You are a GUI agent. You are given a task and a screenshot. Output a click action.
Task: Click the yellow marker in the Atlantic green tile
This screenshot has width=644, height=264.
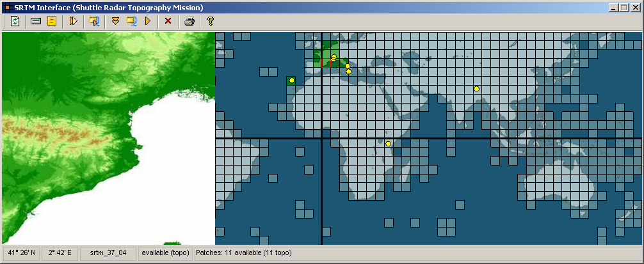pyautogui.click(x=292, y=81)
